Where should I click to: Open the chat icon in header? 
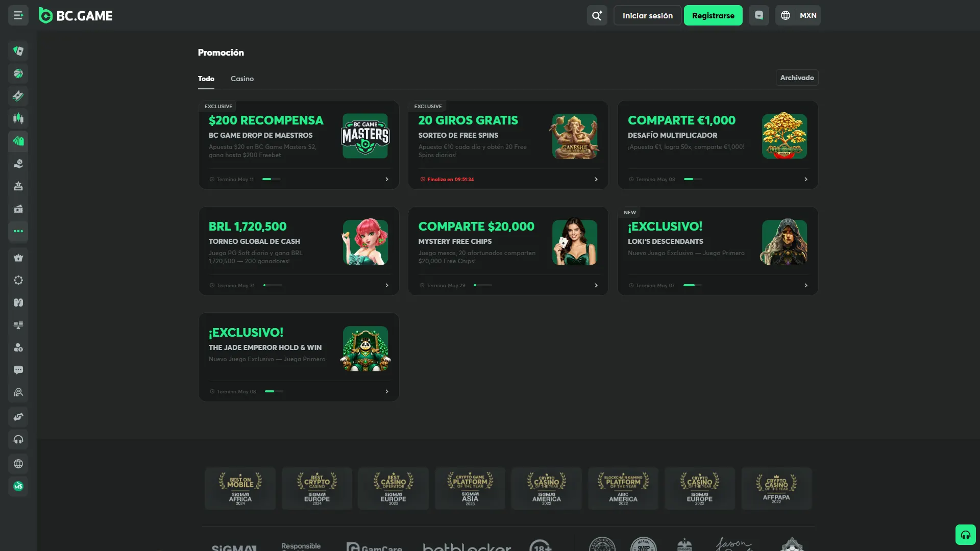(x=759, y=15)
